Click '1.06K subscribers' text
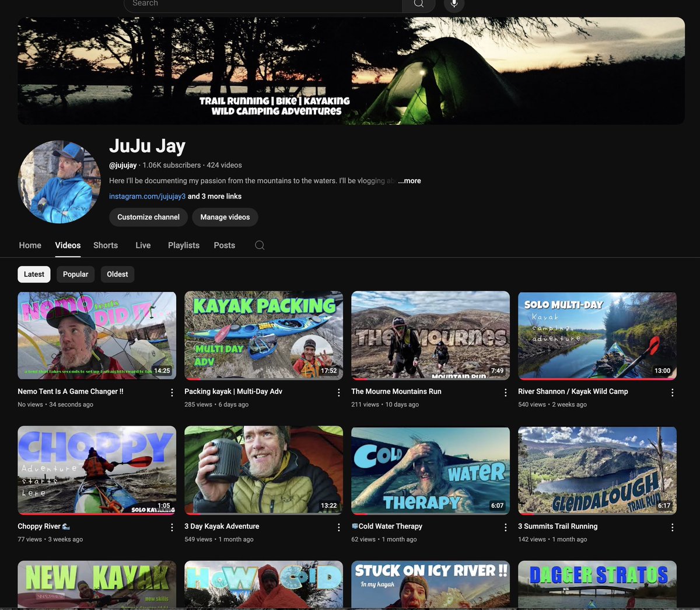The image size is (700, 610). click(171, 165)
